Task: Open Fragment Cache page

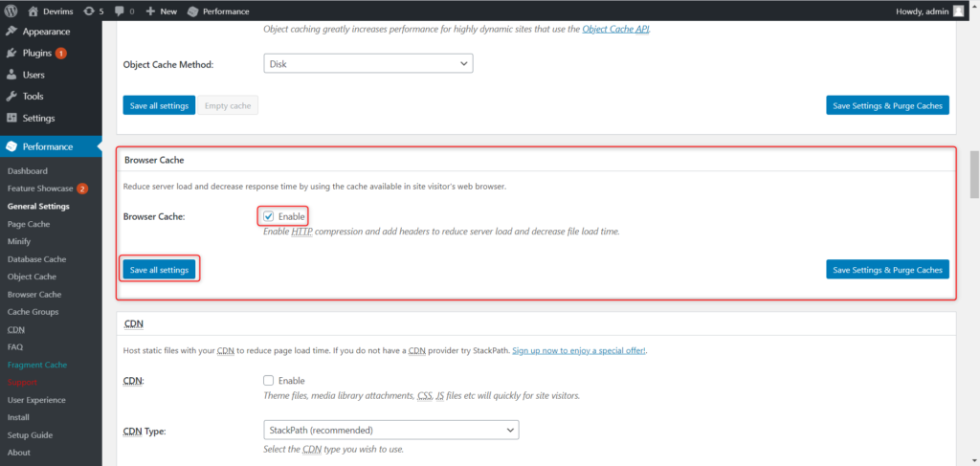Action: [x=37, y=365]
